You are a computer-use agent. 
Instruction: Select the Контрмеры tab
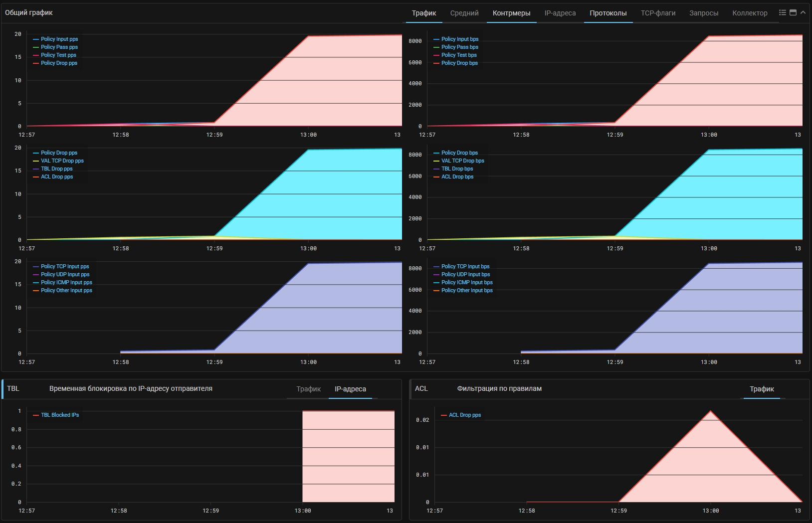tap(511, 13)
